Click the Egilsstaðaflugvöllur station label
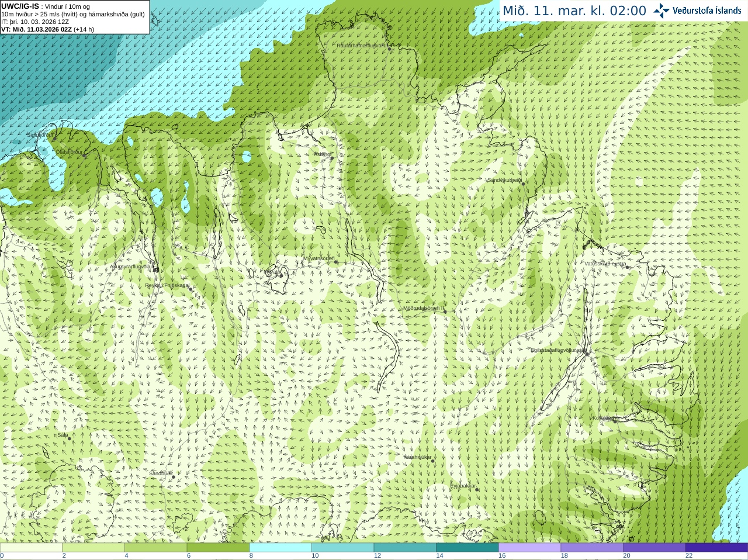 [x=559, y=350]
